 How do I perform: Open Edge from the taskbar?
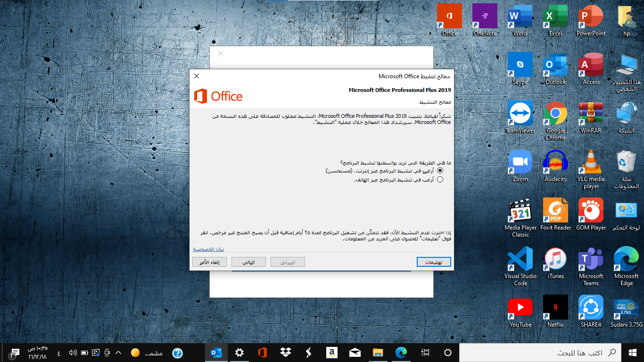401,352
